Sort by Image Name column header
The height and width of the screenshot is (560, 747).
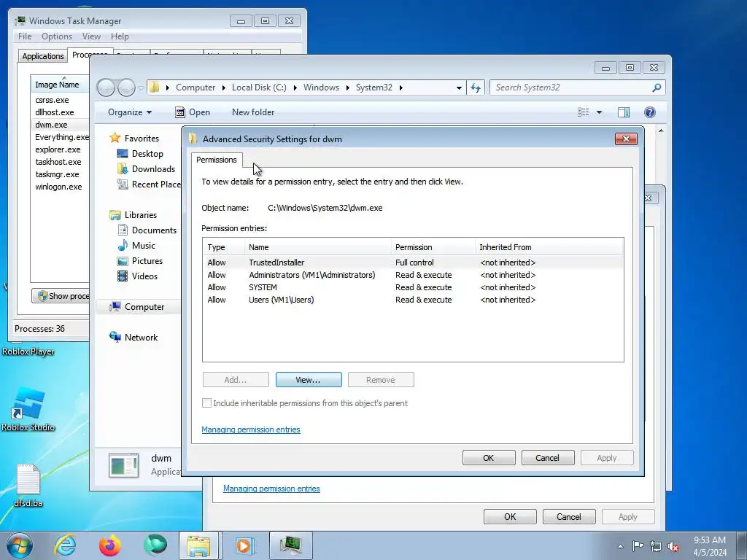point(60,85)
